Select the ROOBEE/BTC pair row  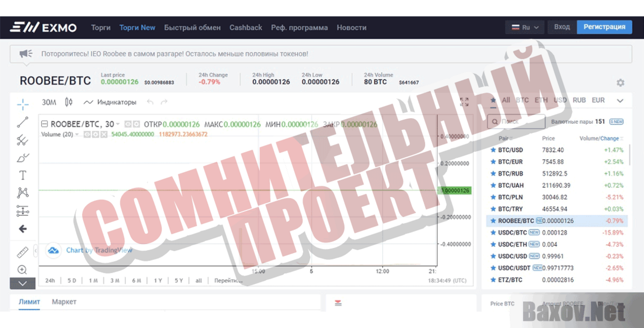click(x=557, y=221)
